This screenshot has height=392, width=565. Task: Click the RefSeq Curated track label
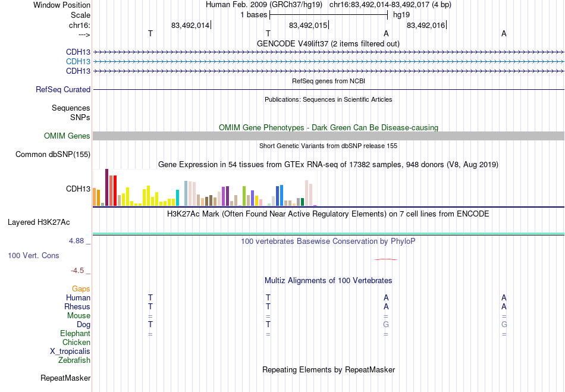[62, 89]
